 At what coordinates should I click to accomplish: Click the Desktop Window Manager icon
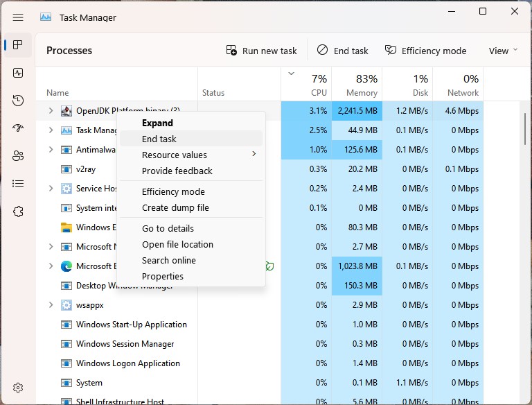point(66,286)
